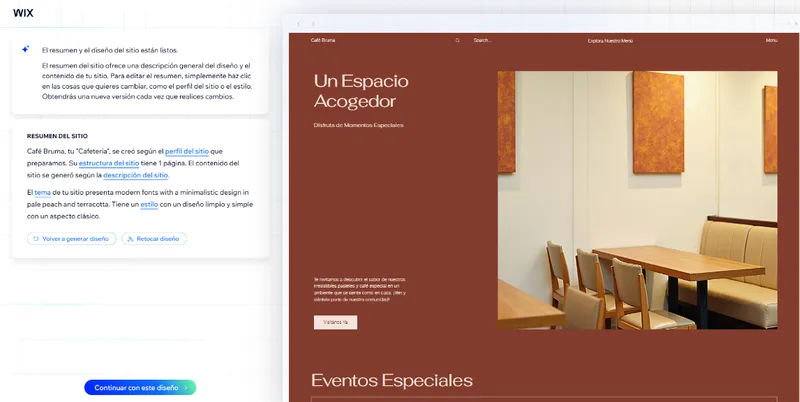Click the 'Un Espacio Acogedor' heading
This screenshot has width=800, height=402.
point(361,91)
